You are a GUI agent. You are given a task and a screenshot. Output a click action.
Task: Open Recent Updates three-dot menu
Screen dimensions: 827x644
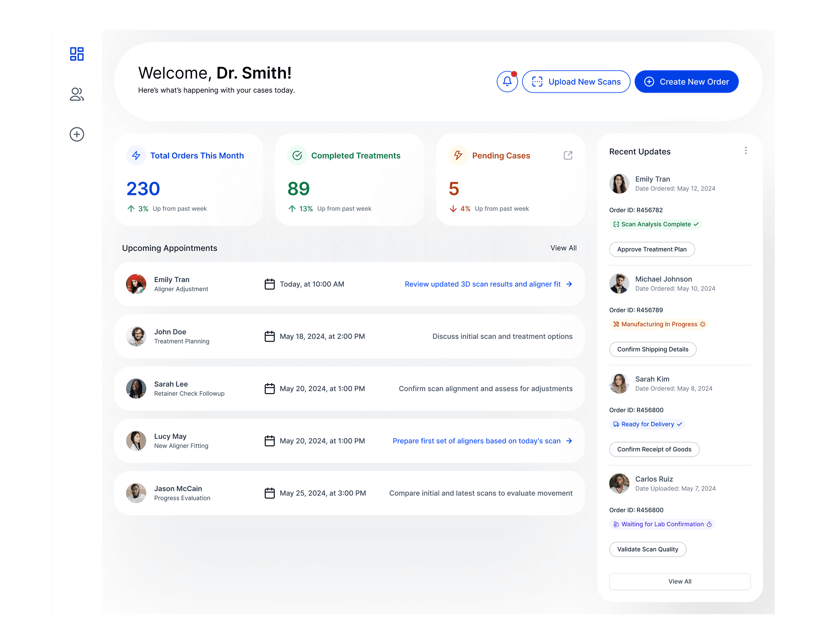(746, 151)
